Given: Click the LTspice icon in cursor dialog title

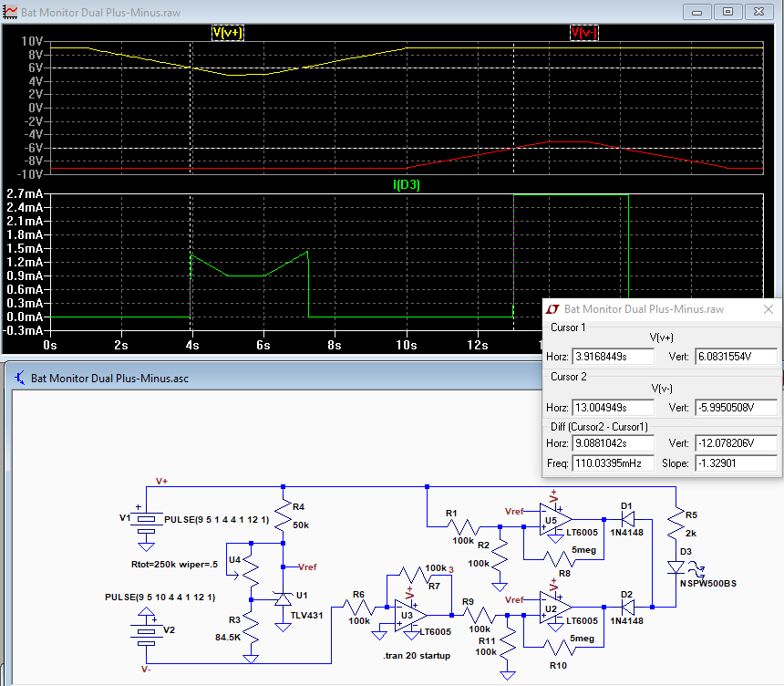Looking at the screenshot, I should [x=552, y=309].
